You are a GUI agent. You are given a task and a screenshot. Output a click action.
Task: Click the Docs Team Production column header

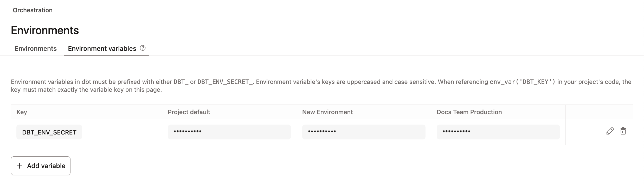(469, 112)
